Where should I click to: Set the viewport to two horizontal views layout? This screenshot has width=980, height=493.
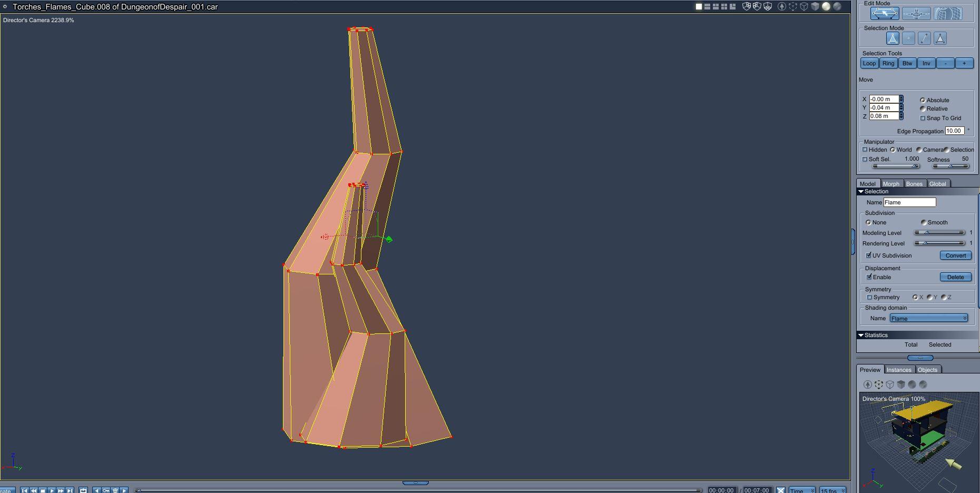click(707, 6)
